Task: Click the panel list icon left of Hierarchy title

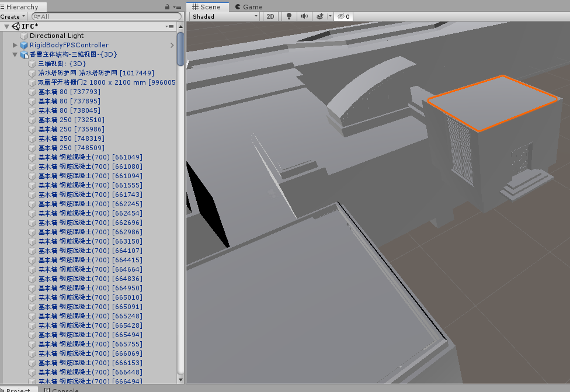Action: click(x=4, y=6)
